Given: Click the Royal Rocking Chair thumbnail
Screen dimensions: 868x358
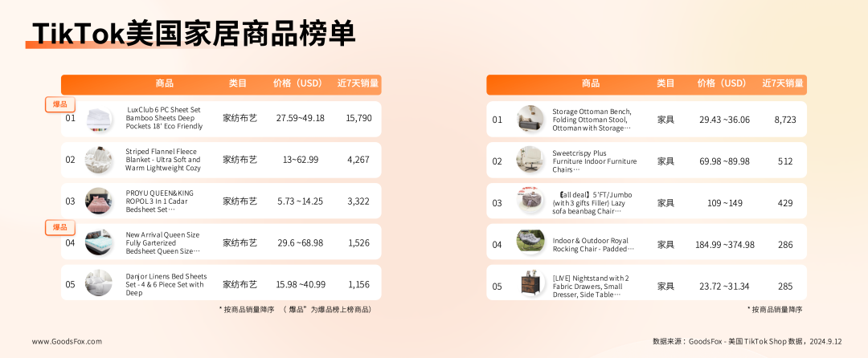Looking at the screenshot, I should [530, 242].
